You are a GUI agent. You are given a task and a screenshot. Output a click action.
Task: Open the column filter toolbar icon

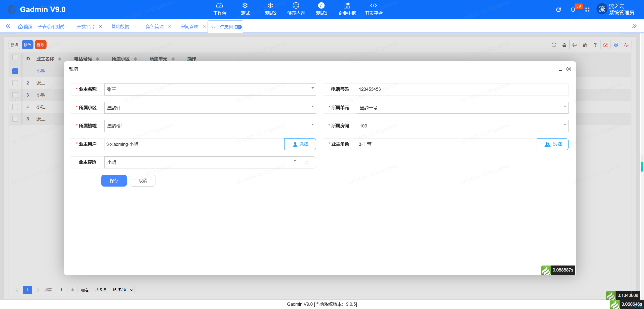[x=585, y=45]
